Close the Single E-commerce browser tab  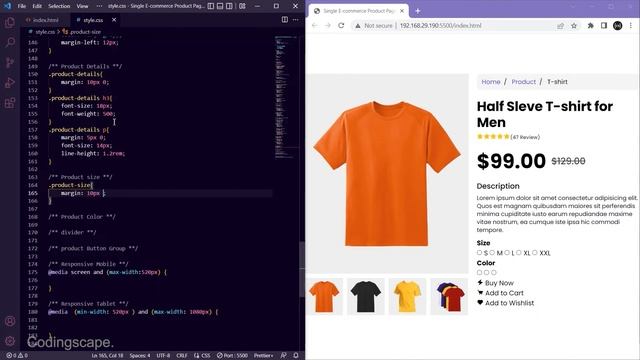402,11
